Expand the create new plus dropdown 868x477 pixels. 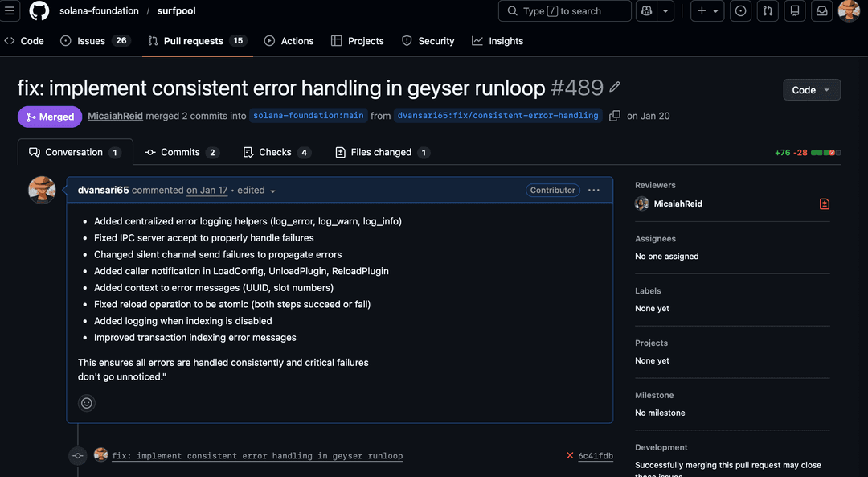point(708,11)
